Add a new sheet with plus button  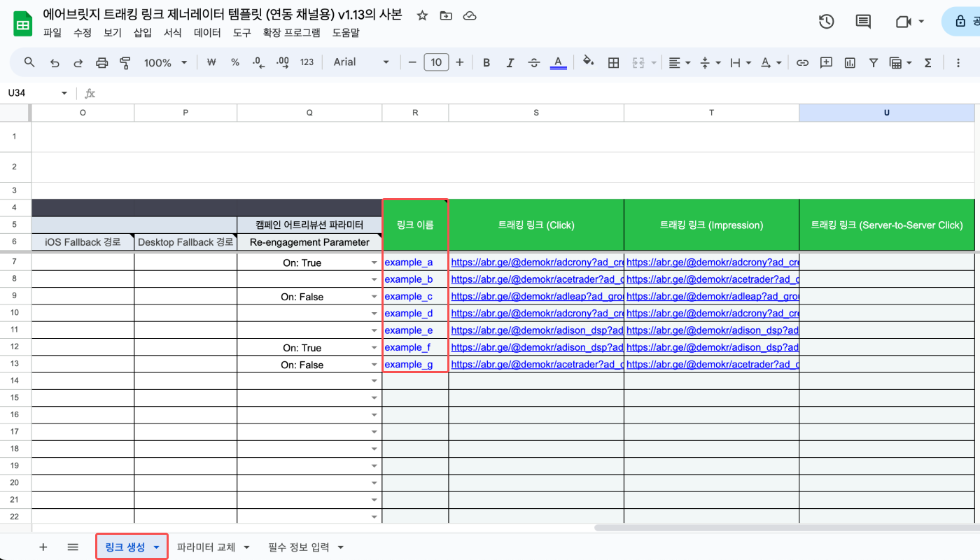click(43, 547)
